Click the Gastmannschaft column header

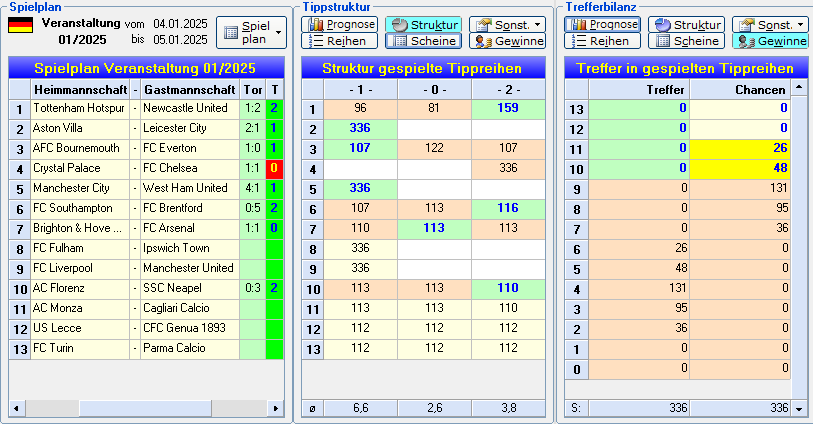click(x=190, y=90)
